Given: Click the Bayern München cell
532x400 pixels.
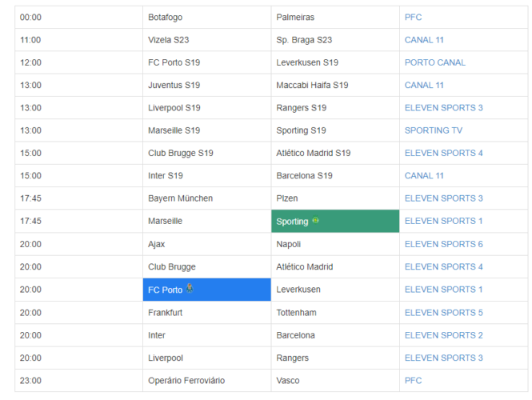Looking at the screenshot, I should [207, 198].
